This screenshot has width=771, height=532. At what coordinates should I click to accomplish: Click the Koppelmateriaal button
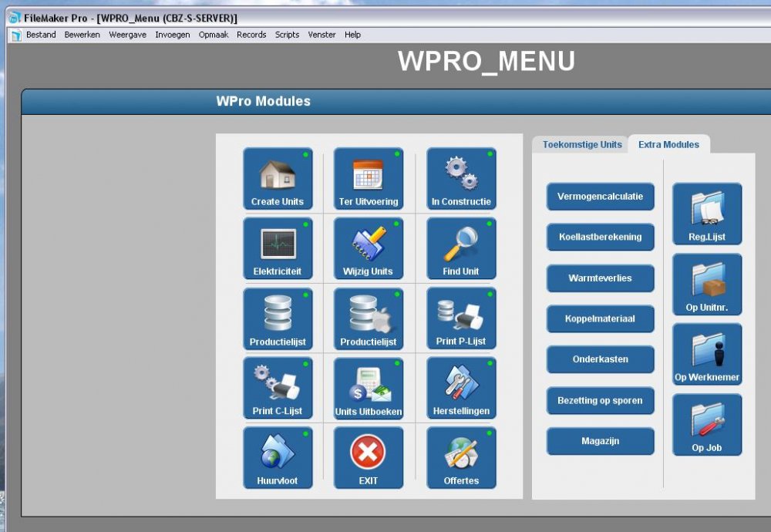click(601, 319)
